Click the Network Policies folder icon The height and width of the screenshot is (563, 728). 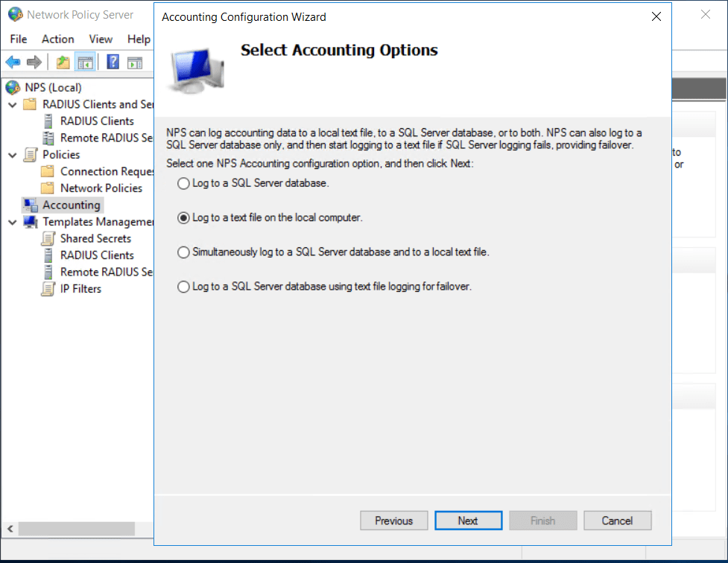[48, 188]
